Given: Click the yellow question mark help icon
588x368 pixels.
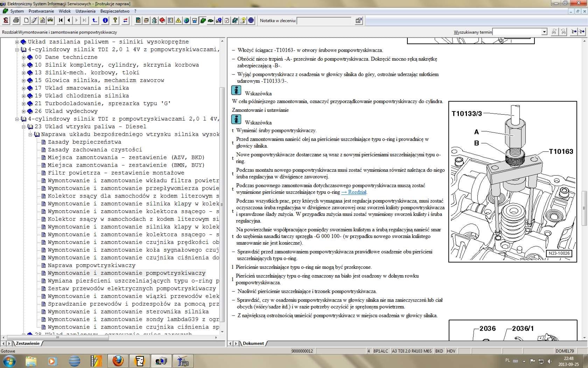Looking at the screenshot, I should tap(115, 20).
